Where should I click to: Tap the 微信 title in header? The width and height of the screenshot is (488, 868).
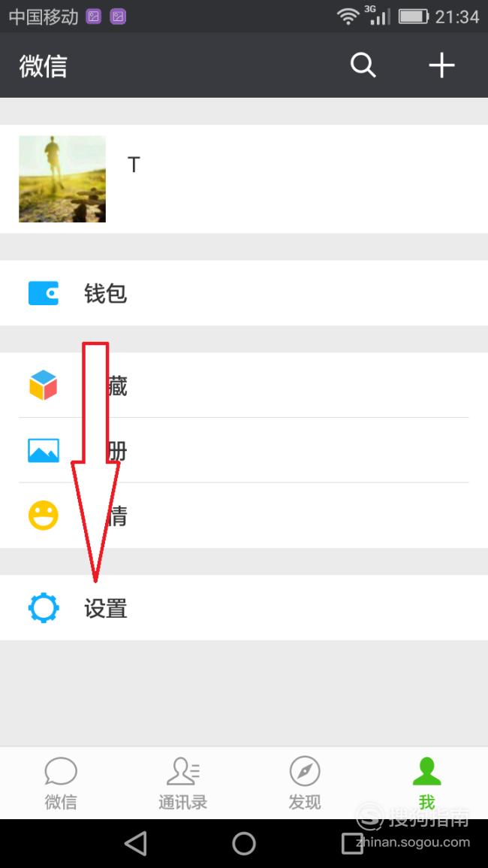43,66
